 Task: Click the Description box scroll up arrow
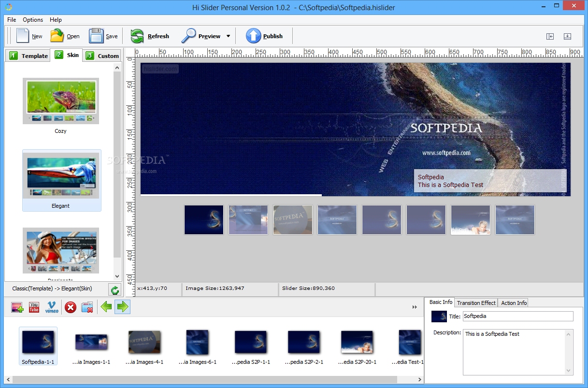point(569,334)
